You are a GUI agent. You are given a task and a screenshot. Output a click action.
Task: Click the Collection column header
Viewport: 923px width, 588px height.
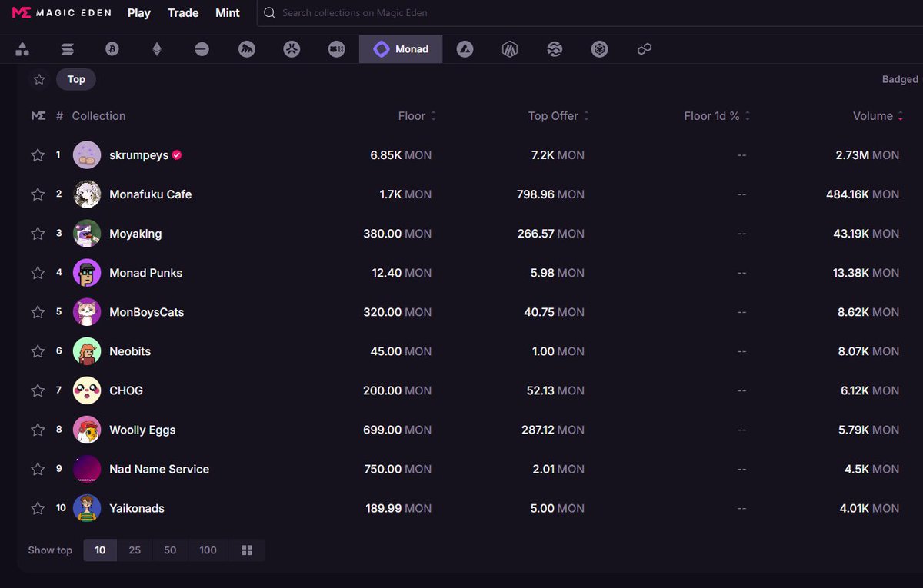click(x=98, y=116)
